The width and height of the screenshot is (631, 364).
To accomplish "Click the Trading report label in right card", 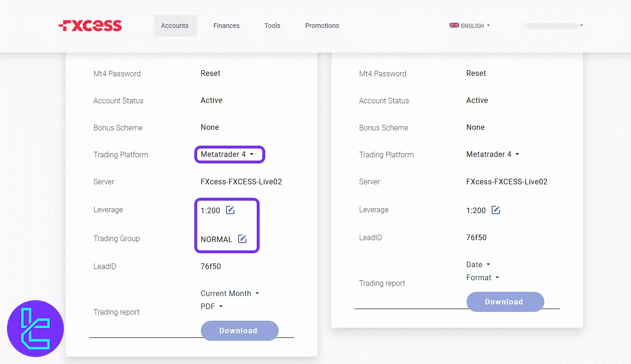I will tap(382, 283).
